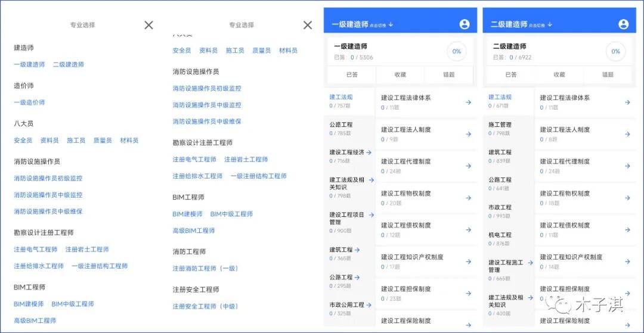The image size is (644, 333).
Task: Select 建筑工程 0/839题 in sidebar
Action: [x=509, y=156]
